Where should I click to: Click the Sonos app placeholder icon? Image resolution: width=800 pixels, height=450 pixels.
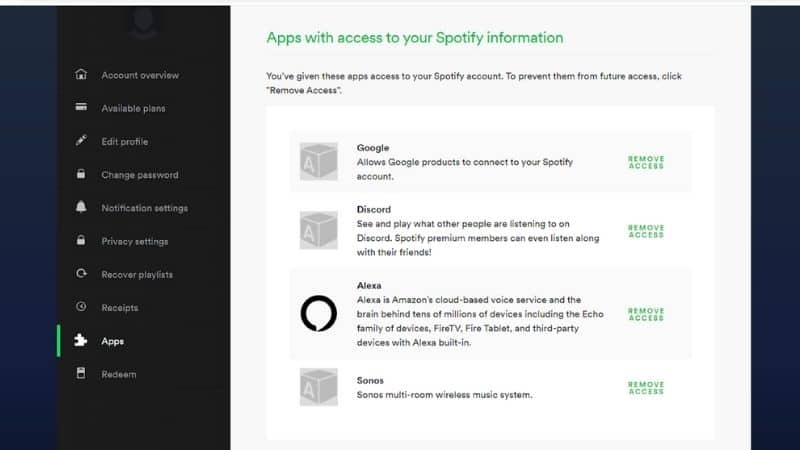[x=318, y=387]
